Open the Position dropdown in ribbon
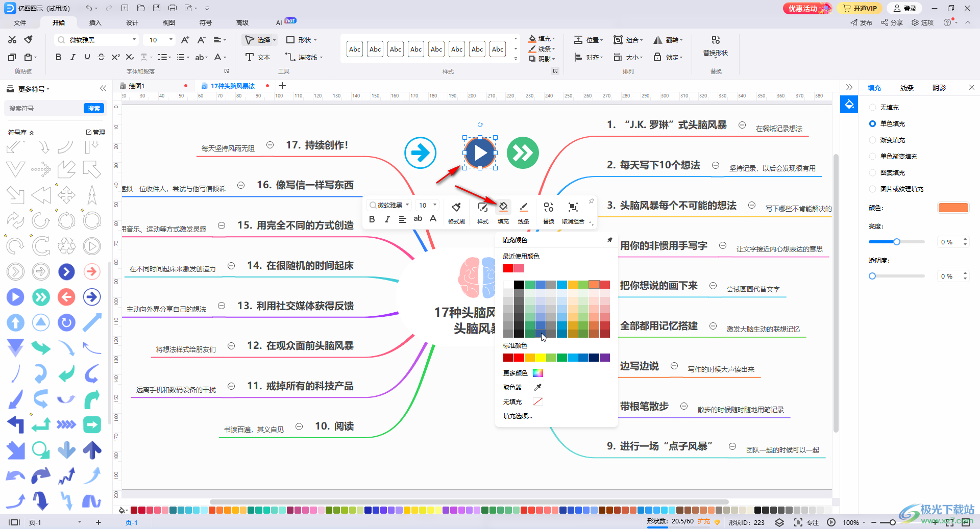Screen dimensions: 980x529 click(589, 40)
